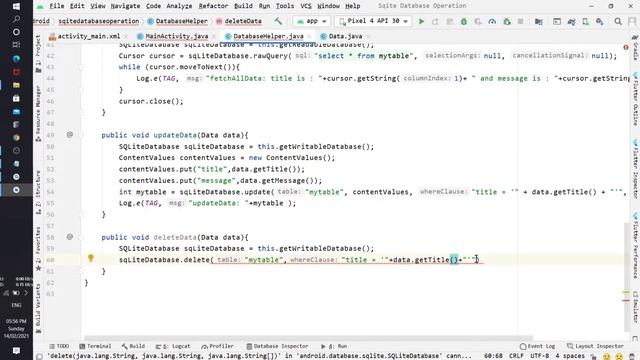Click the Search Everywhere magnifier icon
Screen dimensions: 640x360
click(x=618, y=21)
